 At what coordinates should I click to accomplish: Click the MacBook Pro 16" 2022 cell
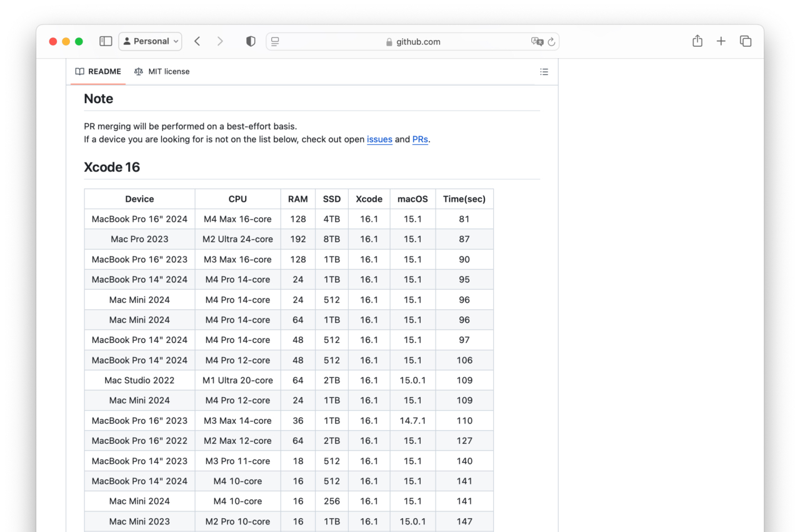point(139,440)
